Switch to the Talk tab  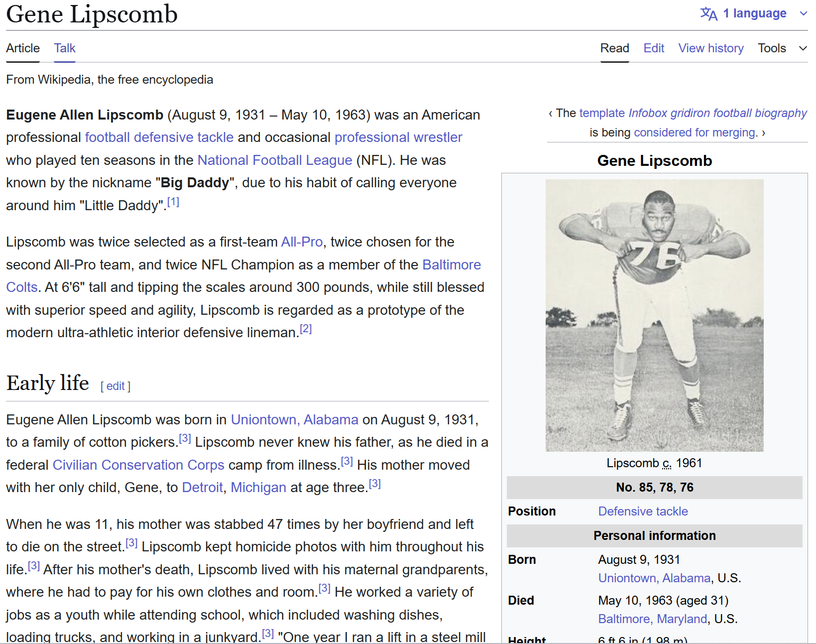click(65, 48)
